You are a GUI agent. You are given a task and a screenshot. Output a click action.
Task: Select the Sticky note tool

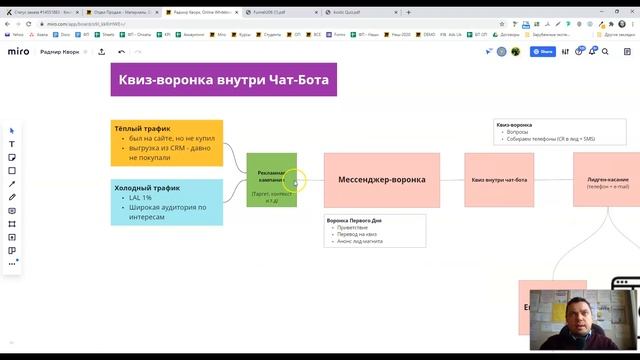(x=12, y=158)
